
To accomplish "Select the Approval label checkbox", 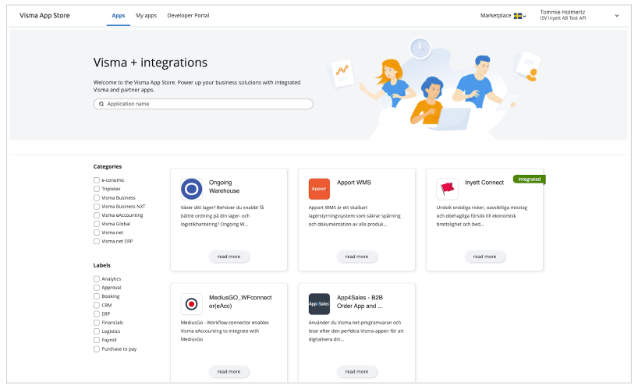I will pos(97,288).
